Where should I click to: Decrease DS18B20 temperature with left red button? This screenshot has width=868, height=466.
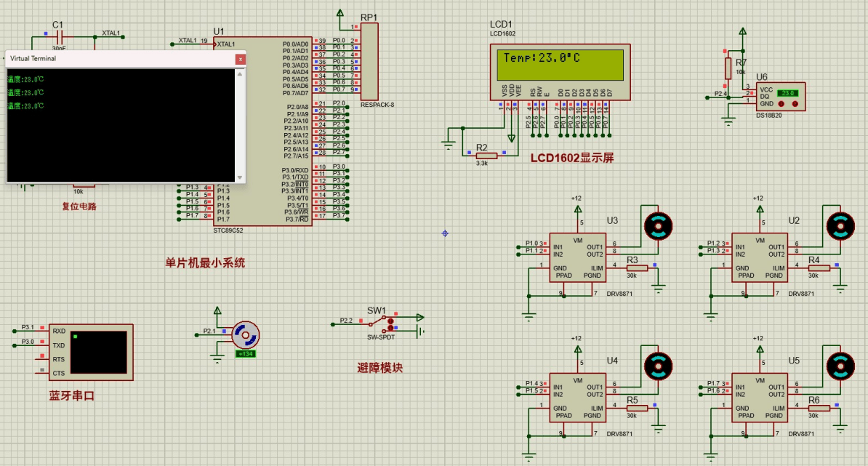[781, 105]
